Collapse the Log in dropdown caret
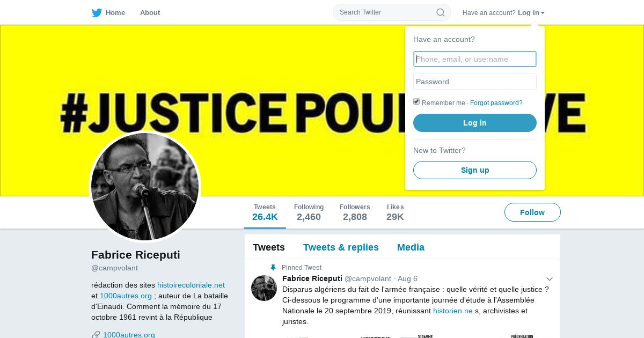The image size is (644, 338). tap(543, 13)
